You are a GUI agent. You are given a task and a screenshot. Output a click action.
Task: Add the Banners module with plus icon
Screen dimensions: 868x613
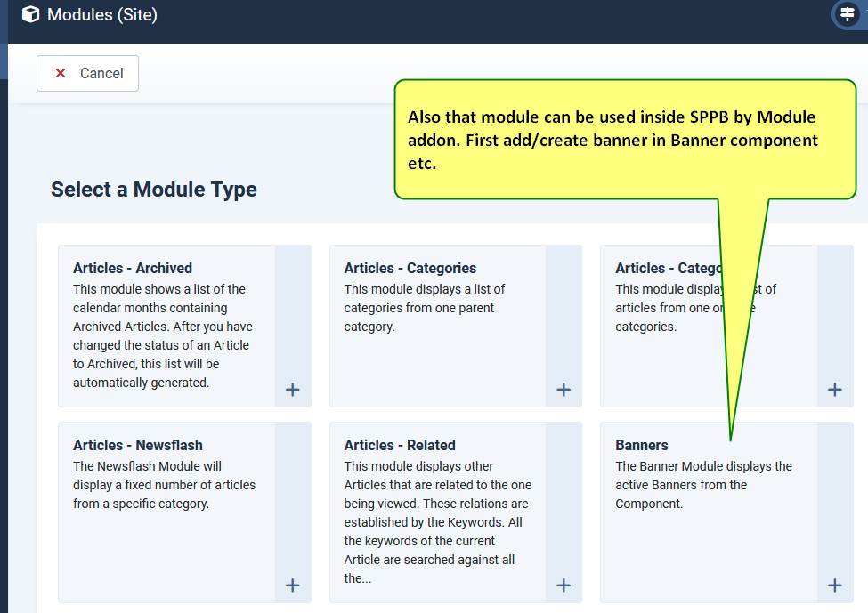point(834,585)
